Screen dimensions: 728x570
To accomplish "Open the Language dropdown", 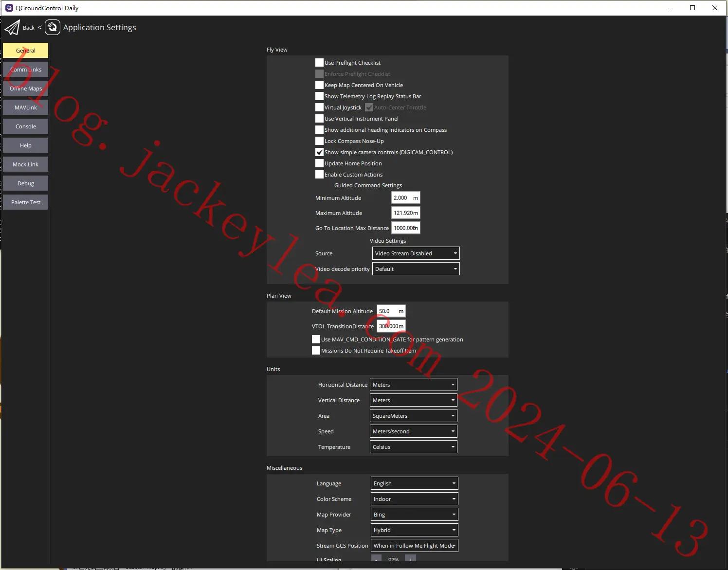I will 415,483.
